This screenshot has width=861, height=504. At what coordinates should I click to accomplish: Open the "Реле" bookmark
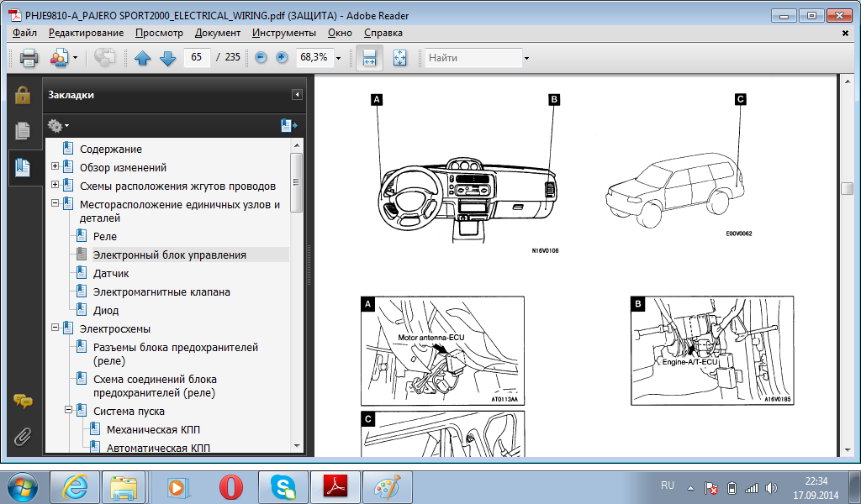point(105,237)
